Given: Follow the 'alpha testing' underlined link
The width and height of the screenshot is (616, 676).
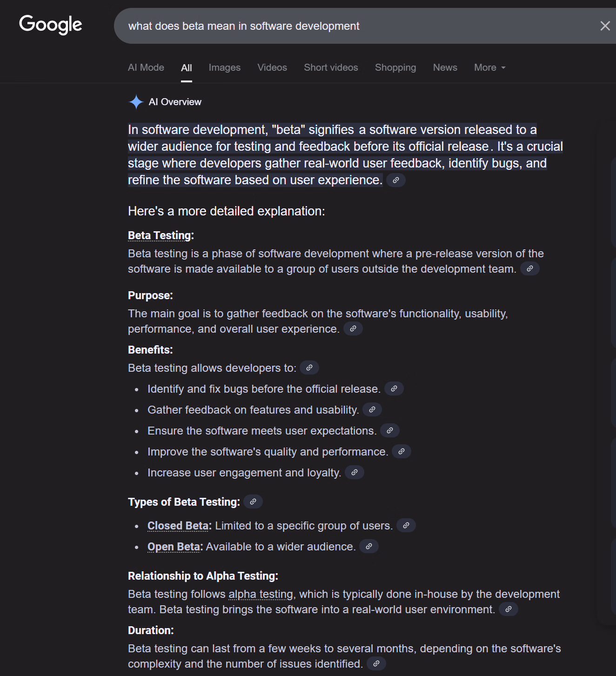Looking at the screenshot, I should point(261,594).
